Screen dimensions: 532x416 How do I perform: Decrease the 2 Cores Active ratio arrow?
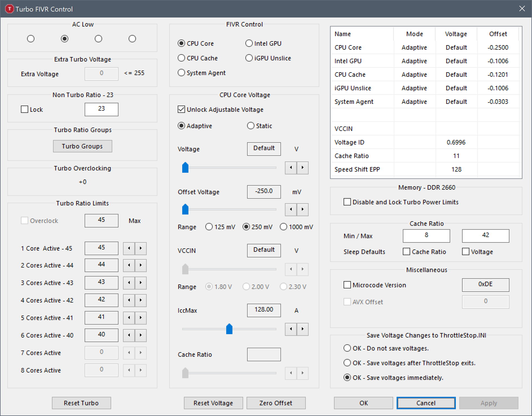(129, 265)
